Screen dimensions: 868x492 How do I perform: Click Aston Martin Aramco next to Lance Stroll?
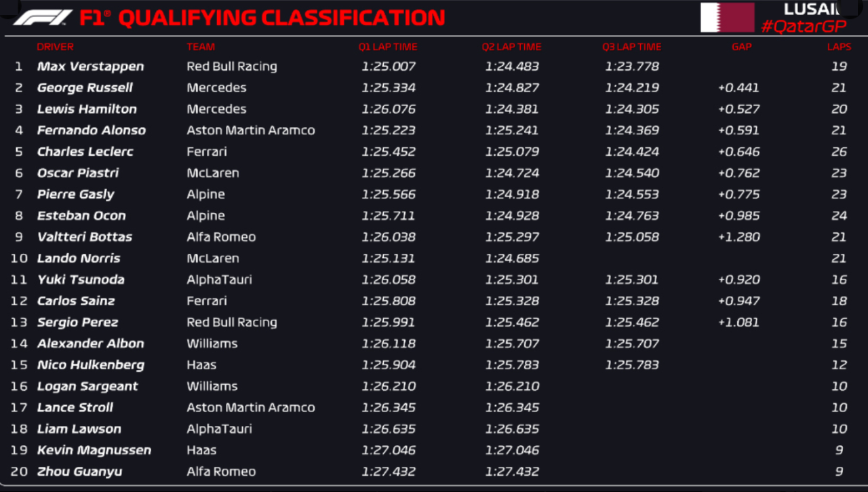251,408
